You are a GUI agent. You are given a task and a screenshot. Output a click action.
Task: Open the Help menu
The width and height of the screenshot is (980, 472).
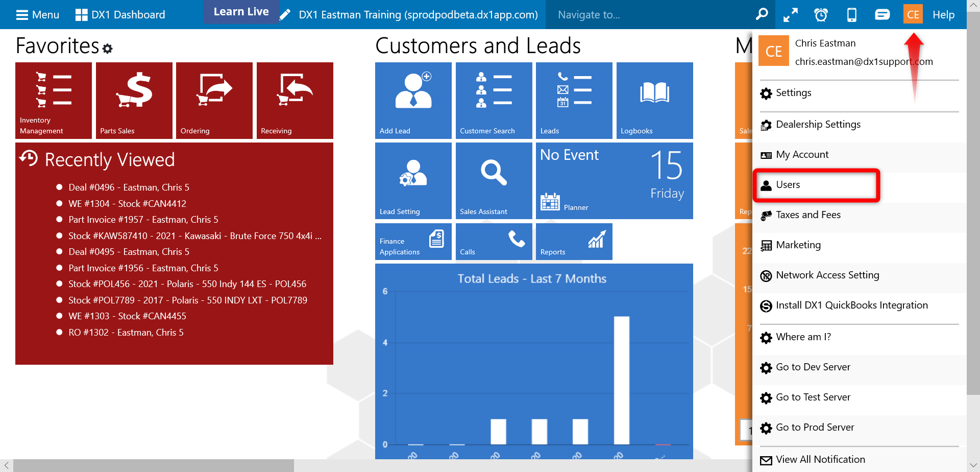[943, 15]
